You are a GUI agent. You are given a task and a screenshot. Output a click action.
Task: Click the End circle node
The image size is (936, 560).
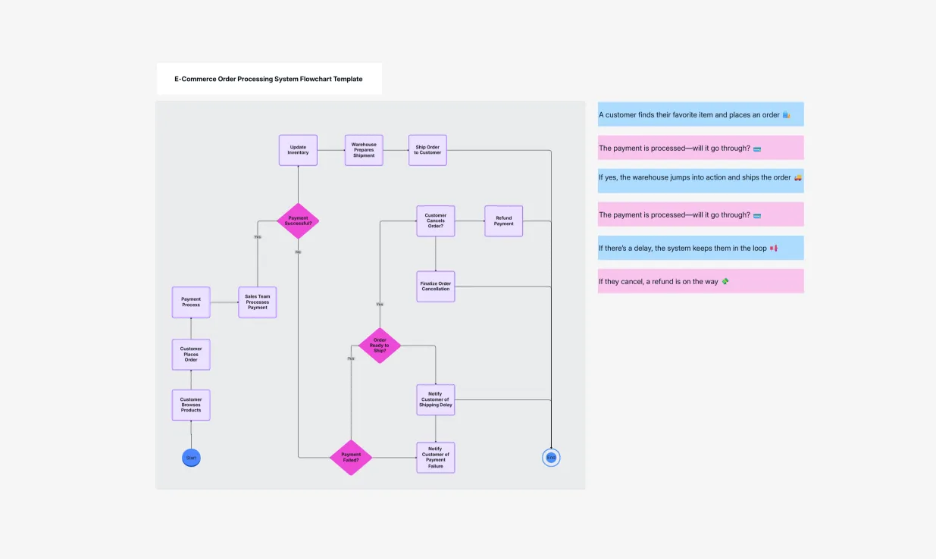click(551, 458)
